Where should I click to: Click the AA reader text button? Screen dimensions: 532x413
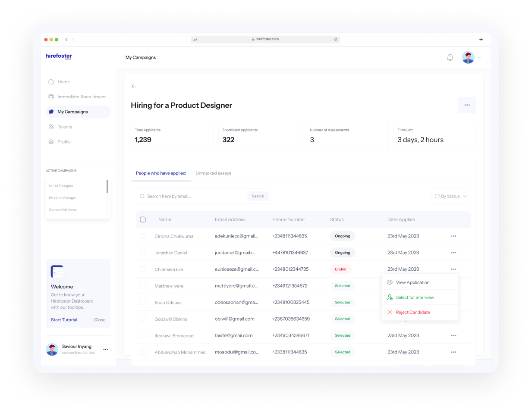195,40
